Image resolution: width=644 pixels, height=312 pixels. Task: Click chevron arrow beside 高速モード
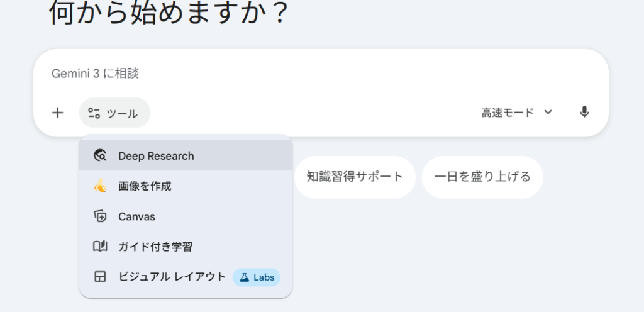(x=548, y=113)
